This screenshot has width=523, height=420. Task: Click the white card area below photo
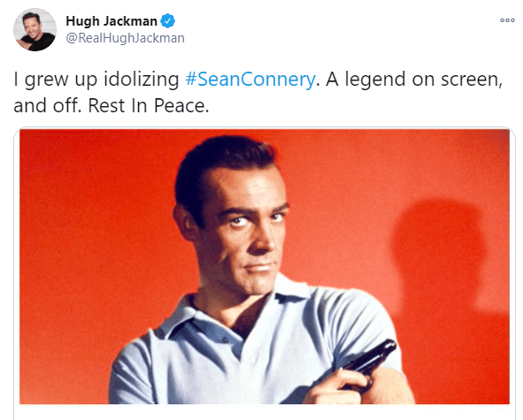pos(265,412)
